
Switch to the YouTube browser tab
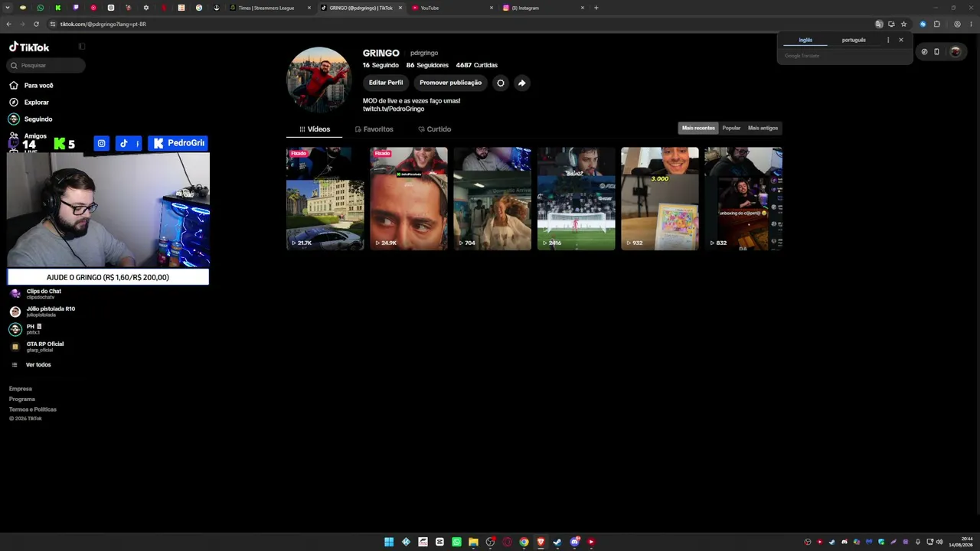coord(452,8)
